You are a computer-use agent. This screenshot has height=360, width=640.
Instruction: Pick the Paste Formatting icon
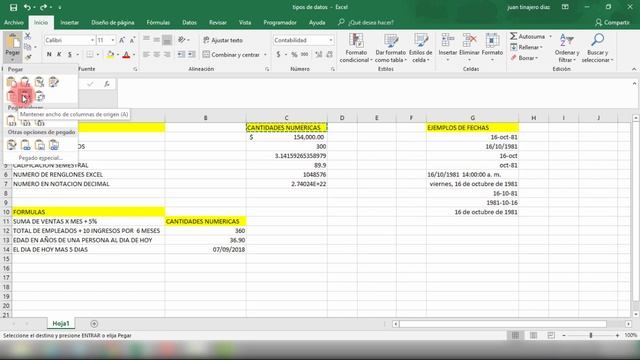(x=11, y=144)
